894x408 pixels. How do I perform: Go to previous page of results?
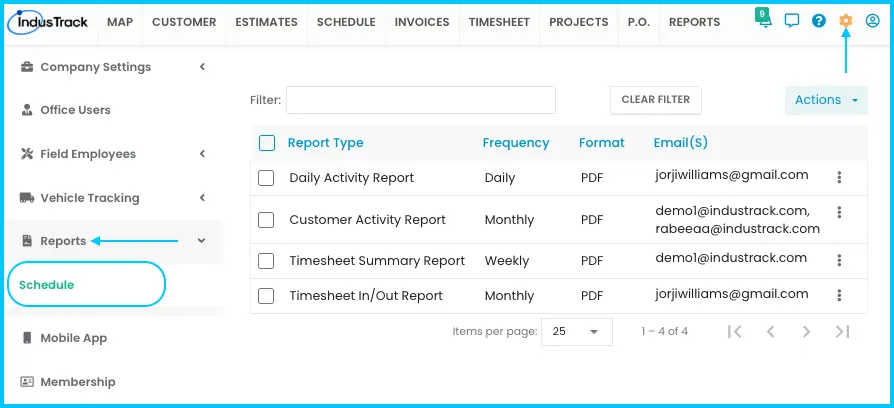(770, 332)
